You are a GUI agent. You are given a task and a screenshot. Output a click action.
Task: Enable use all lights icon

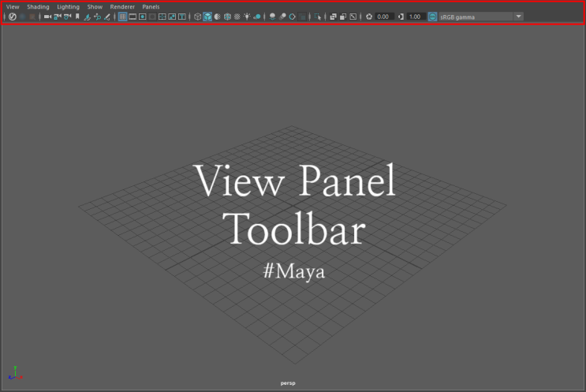(x=247, y=17)
